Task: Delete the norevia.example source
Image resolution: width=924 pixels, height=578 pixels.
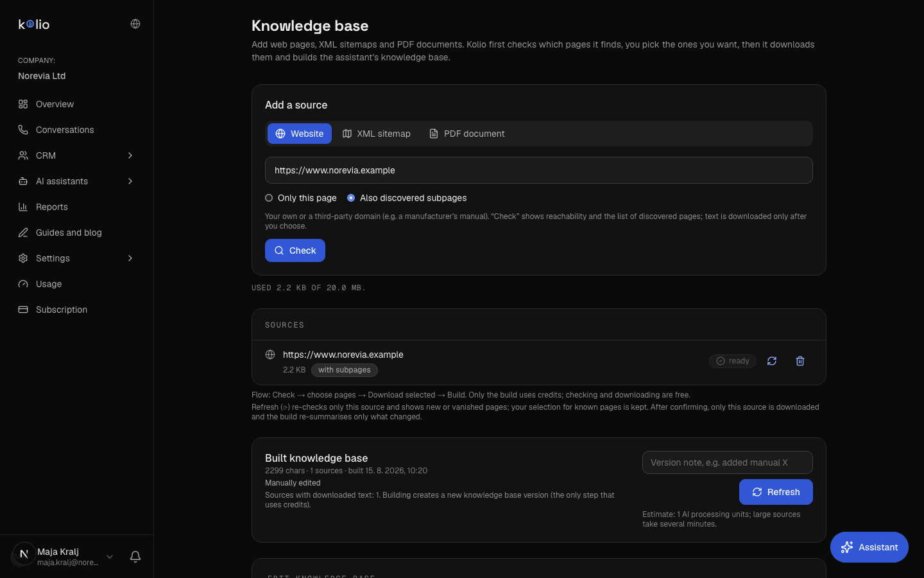Action: click(800, 361)
